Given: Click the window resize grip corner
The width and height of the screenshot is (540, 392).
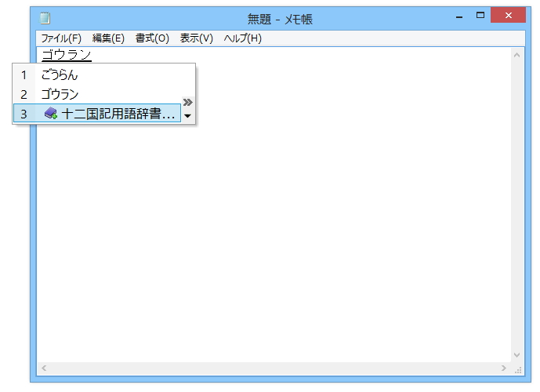Looking at the screenshot, I should pos(518,370).
